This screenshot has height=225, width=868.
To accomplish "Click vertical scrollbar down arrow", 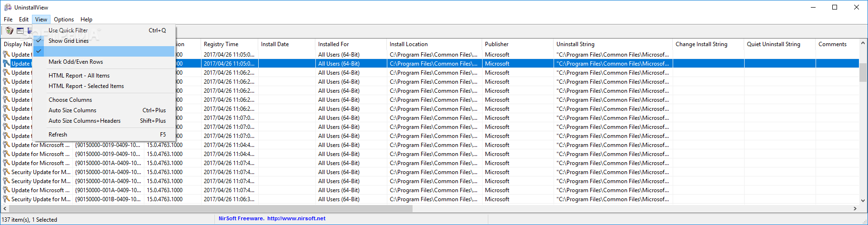I will click(x=863, y=201).
